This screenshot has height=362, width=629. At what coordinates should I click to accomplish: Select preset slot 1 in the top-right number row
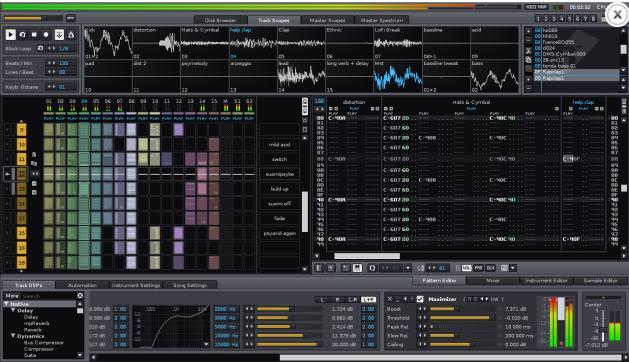pyautogui.click(x=538, y=18)
